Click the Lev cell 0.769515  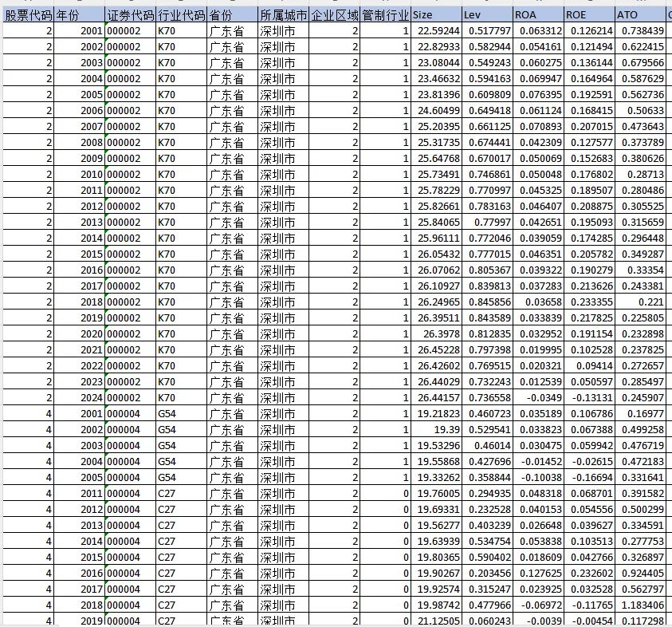[487, 366]
